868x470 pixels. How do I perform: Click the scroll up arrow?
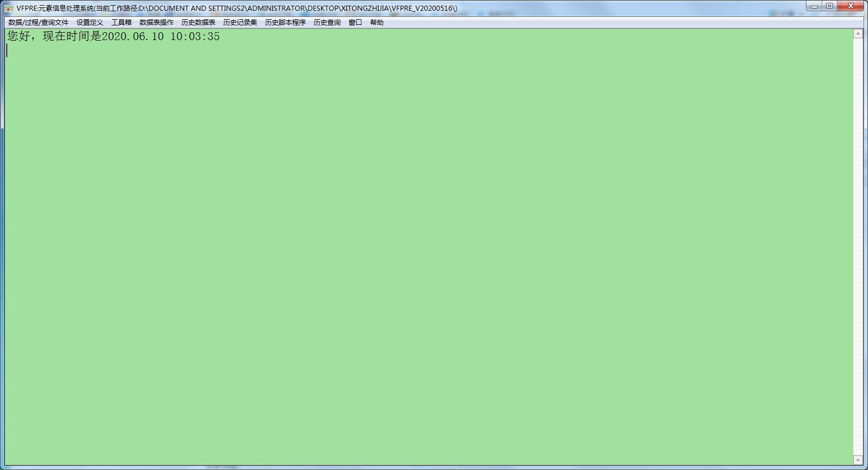pyautogui.click(x=858, y=34)
